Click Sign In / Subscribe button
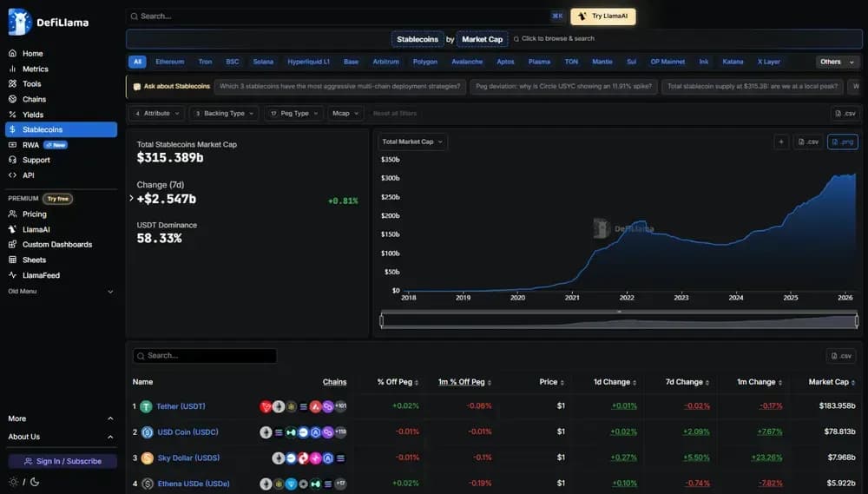This screenshot has height=494, width=868. click(x=62, y=461)
